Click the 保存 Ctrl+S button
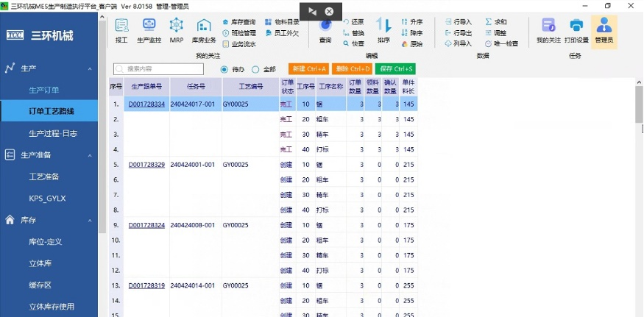The image size is (644, 317). pos(395,69)
